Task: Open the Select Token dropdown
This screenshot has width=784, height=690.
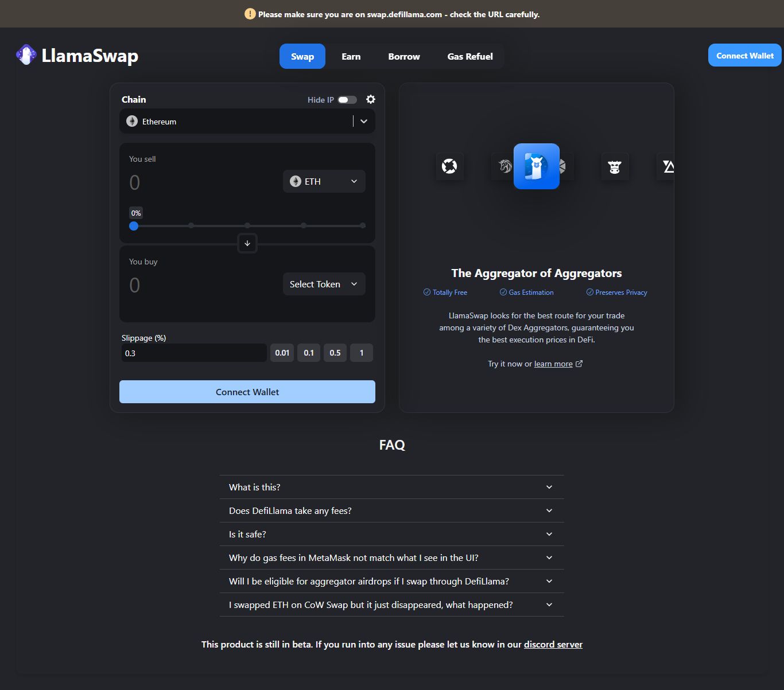Action: pos(324,284)
